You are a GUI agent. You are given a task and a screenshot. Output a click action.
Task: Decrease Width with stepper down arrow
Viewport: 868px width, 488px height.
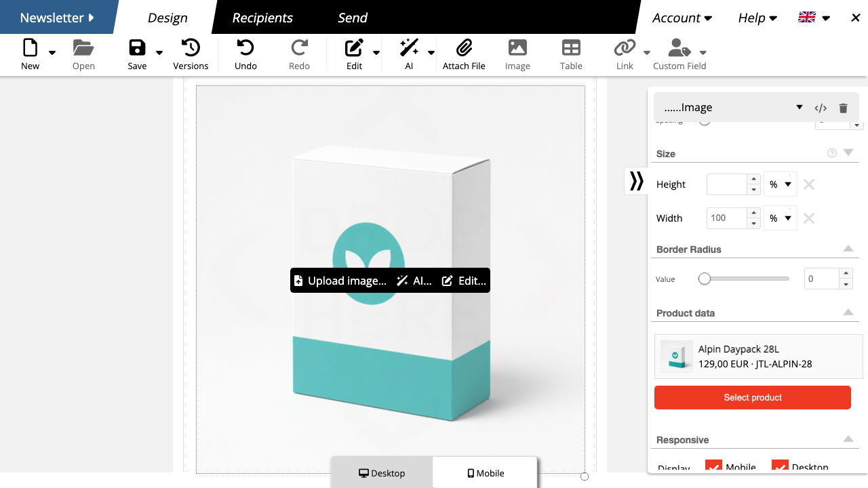coord(753,224)
